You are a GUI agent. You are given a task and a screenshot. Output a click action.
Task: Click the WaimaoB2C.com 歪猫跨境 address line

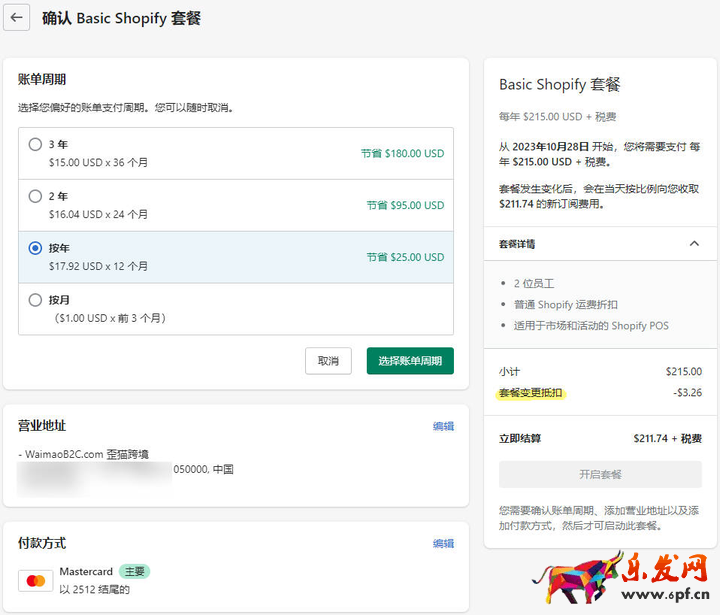86,454
